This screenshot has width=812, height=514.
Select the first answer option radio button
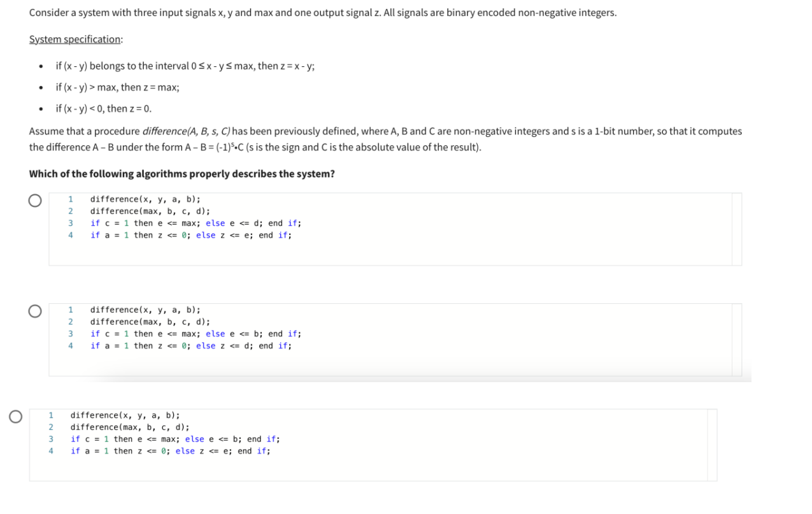tap(35, 200)
